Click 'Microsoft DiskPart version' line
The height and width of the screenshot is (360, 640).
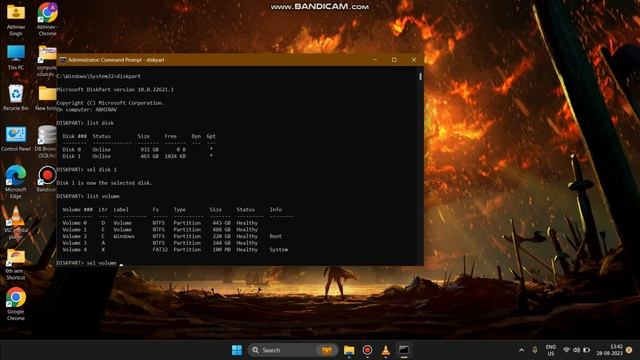[x=115, y=89]
